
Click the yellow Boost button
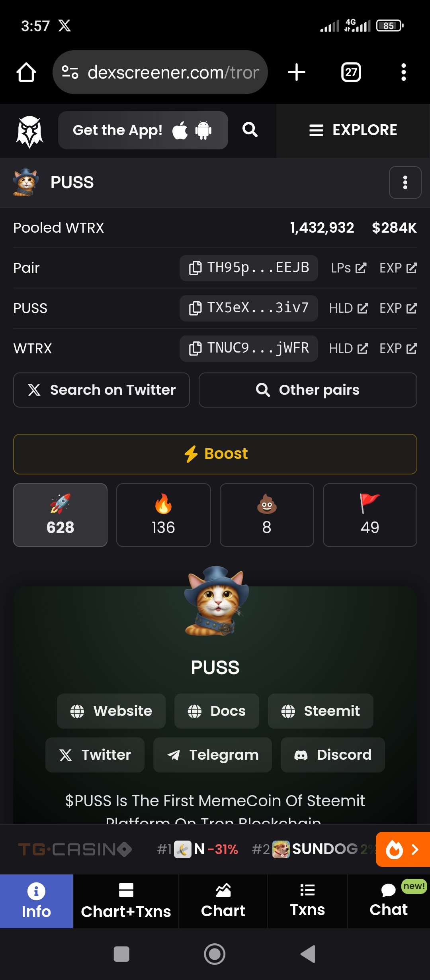pos(215,454)
